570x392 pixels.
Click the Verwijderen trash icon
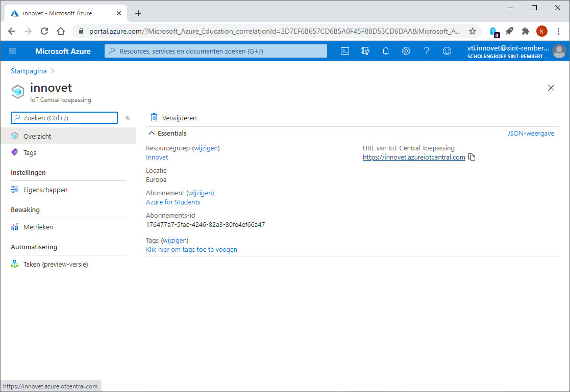pos(154,117)
